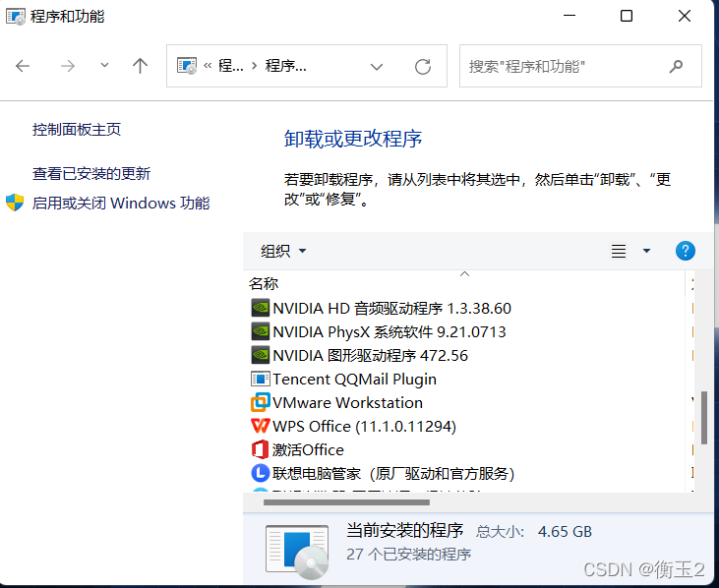Expand address bar history dropdown
This screenshot has height=588, width=719.
point(377,67)
